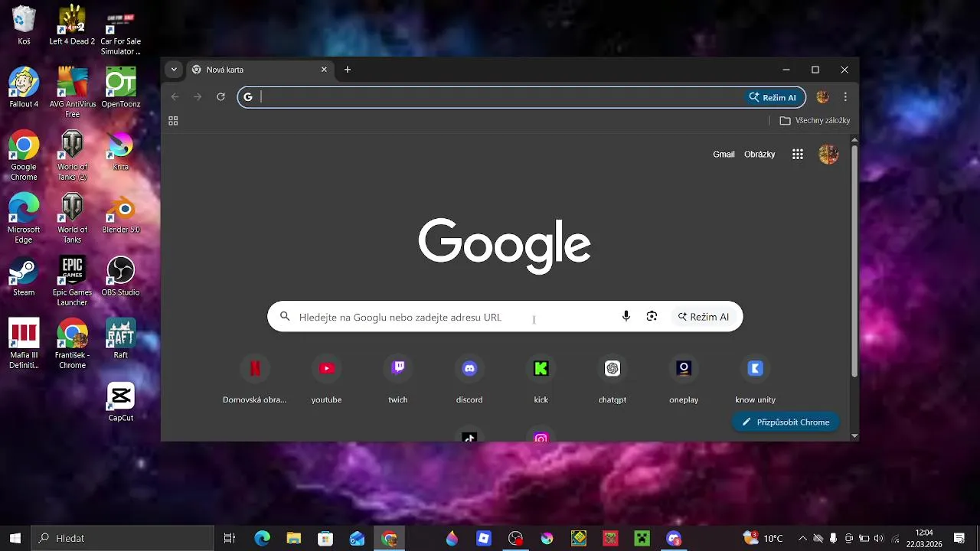Open Google account avatar on New Tab page
The height and width of the screenshot is (551, 980).
click(x=828, y=154)
